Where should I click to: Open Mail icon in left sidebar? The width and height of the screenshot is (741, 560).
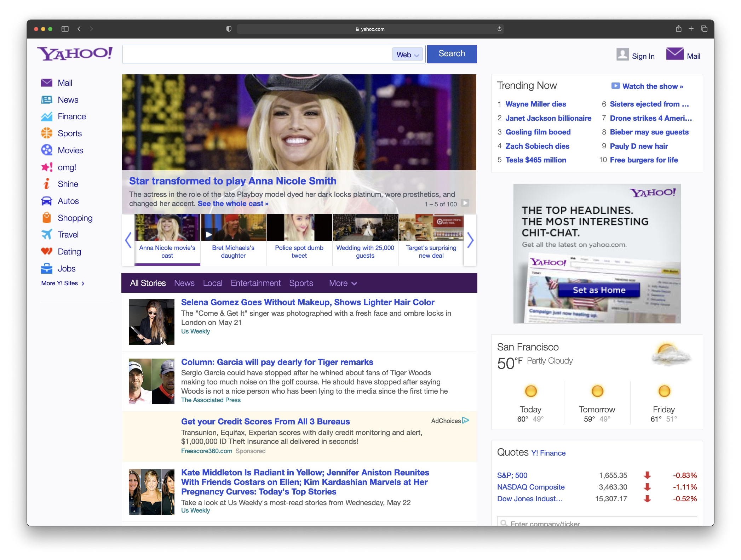(x=47, y=82)
